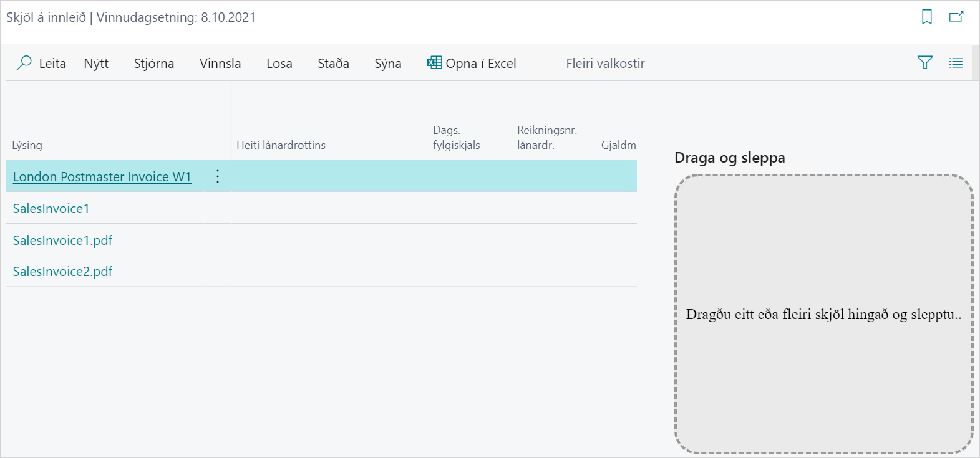Open the SalesInvoice1 entry
Viewport: 980px width, 458px height.
51,209
